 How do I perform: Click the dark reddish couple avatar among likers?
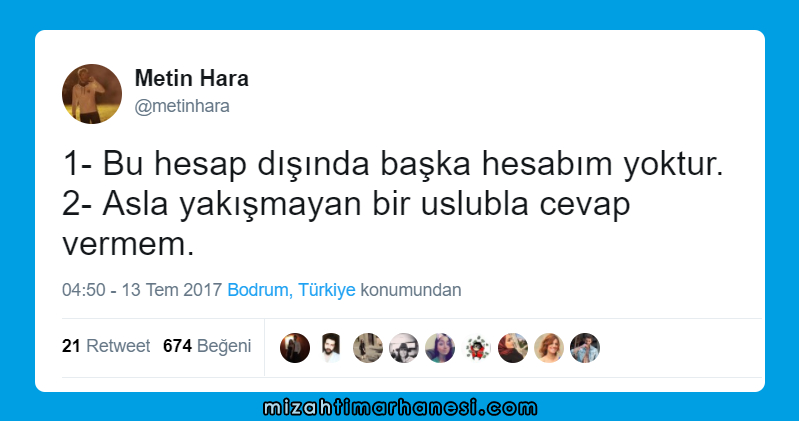pyautogui.click(x=295, y=348)
